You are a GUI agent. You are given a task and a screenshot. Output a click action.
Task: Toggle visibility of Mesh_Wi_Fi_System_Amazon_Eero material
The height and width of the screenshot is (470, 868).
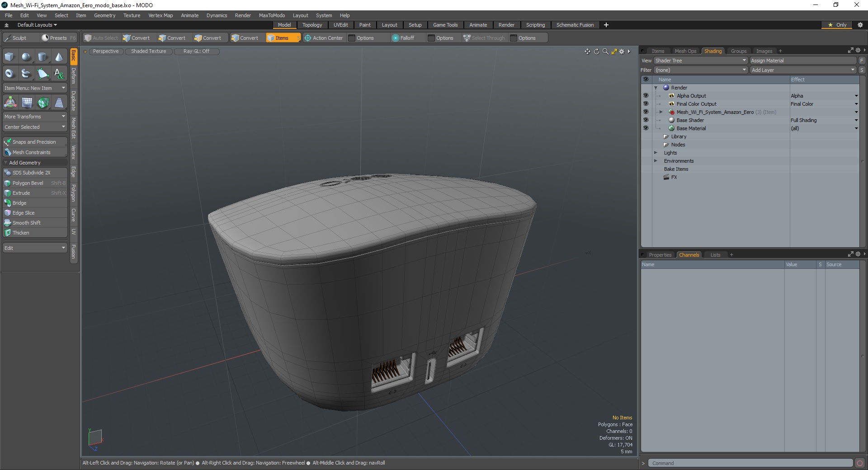click(646, 112)
